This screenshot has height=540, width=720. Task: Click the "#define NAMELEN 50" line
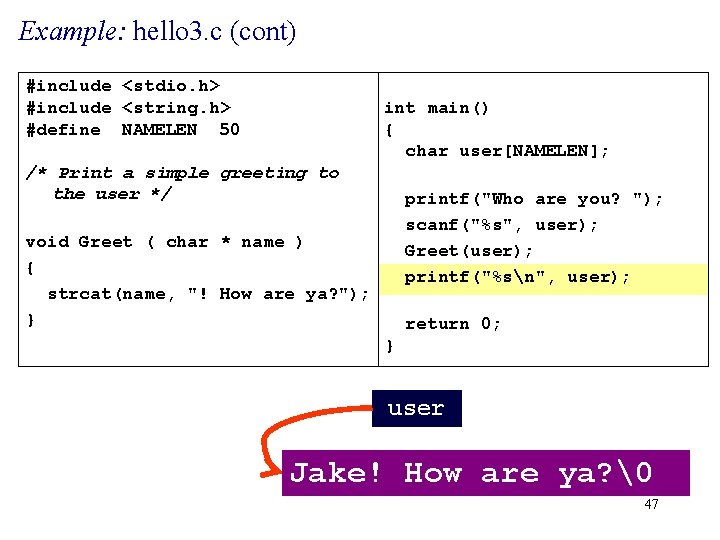(133, 129)
